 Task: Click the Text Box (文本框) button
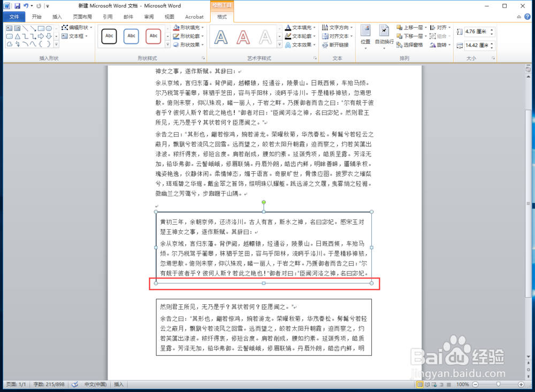tap(75, 36)
